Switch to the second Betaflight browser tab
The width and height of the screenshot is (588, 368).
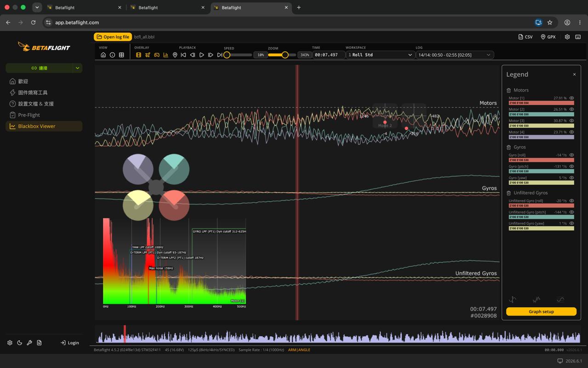(x=167, y=8)
